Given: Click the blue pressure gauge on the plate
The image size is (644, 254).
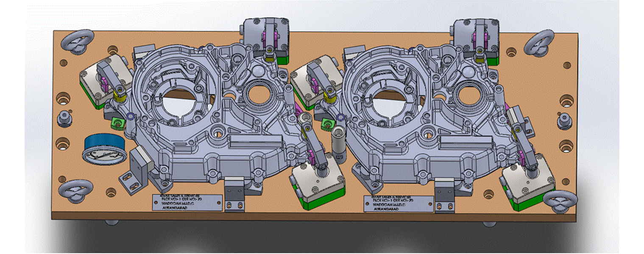Looking at the screenshot, I should (104, 149).
